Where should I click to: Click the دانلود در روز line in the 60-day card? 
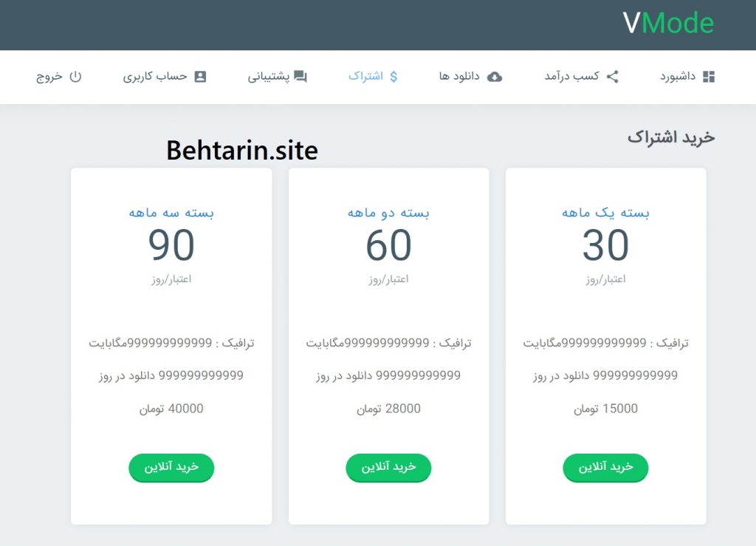click(388, 375)
